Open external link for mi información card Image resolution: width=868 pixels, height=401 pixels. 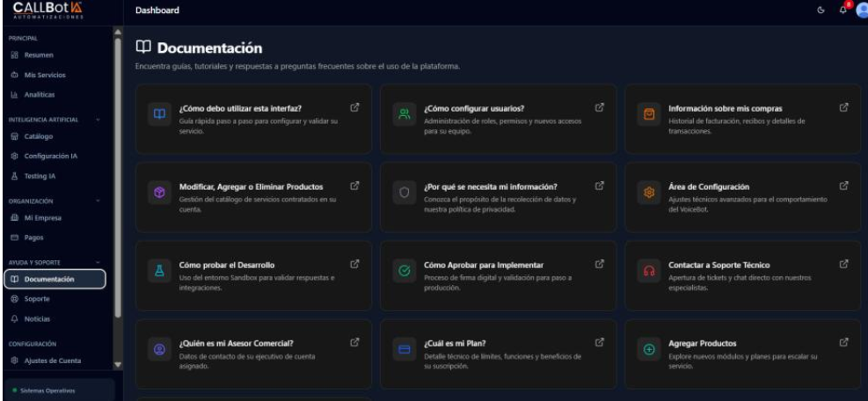tap(599, 186)
